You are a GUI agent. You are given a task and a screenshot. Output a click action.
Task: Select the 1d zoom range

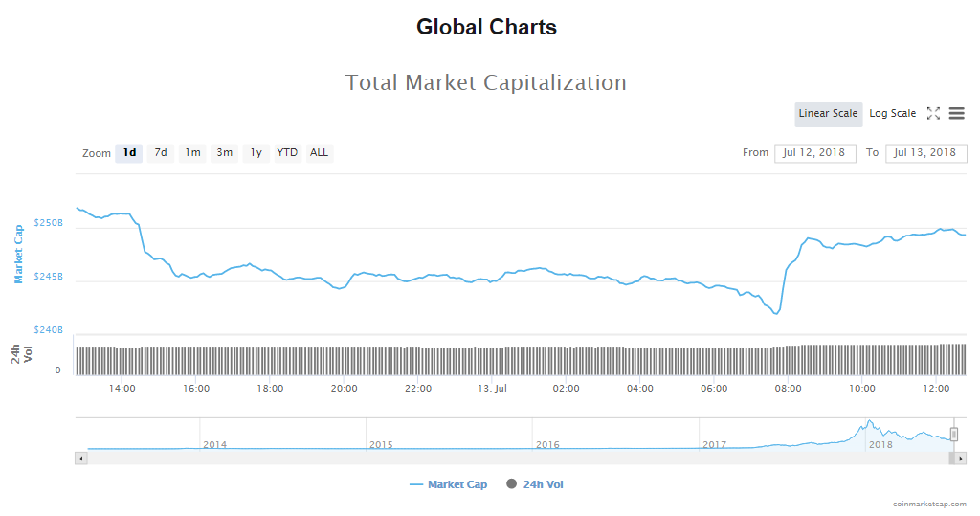pyautogui.click(x=129, y=153)
